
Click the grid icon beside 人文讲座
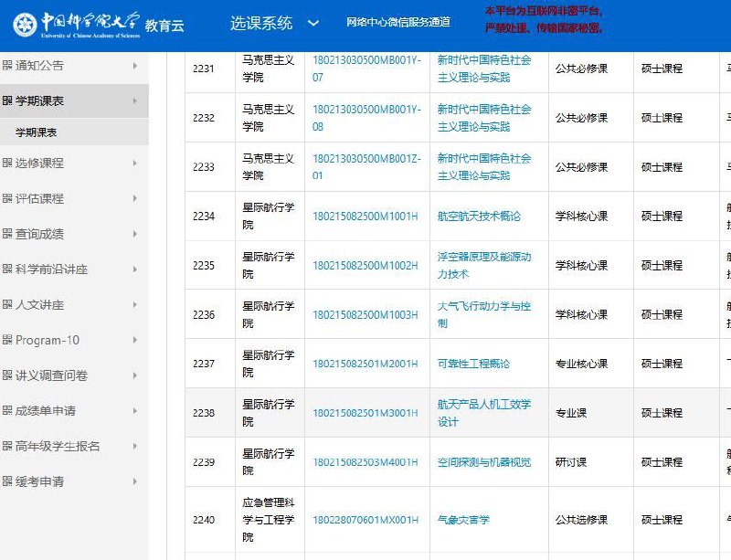(x=7, y=304)
